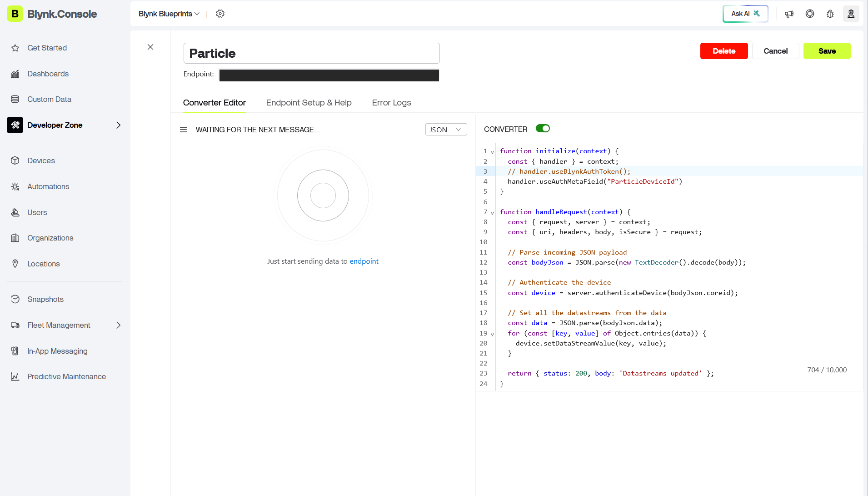Viewport: 868px width, 496px height.
Task: Click the Cancel button
Action: click(776, 51)
